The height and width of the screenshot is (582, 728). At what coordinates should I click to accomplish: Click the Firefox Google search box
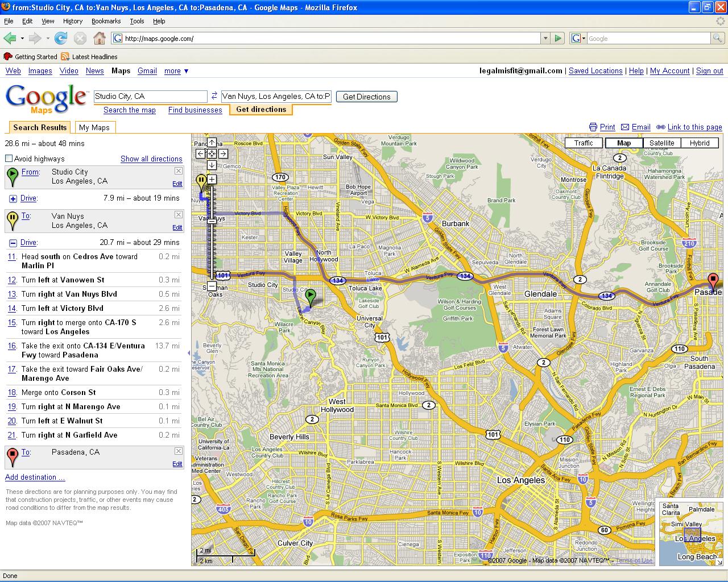click(648, 38)
